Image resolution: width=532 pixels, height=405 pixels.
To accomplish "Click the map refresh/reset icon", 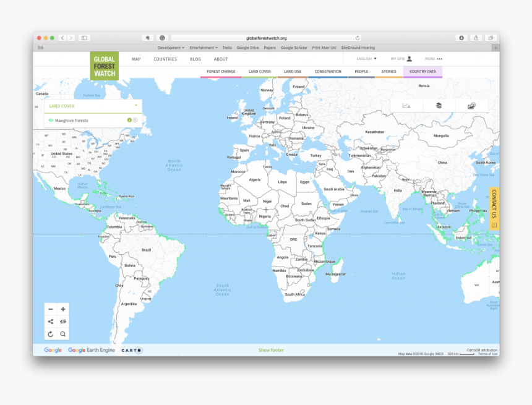I will click(50, 334).
